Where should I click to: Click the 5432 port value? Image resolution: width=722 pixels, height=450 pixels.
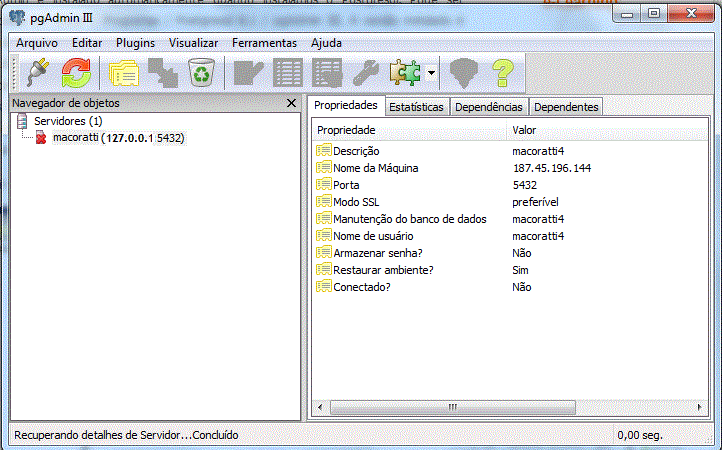tap(524, 185)
